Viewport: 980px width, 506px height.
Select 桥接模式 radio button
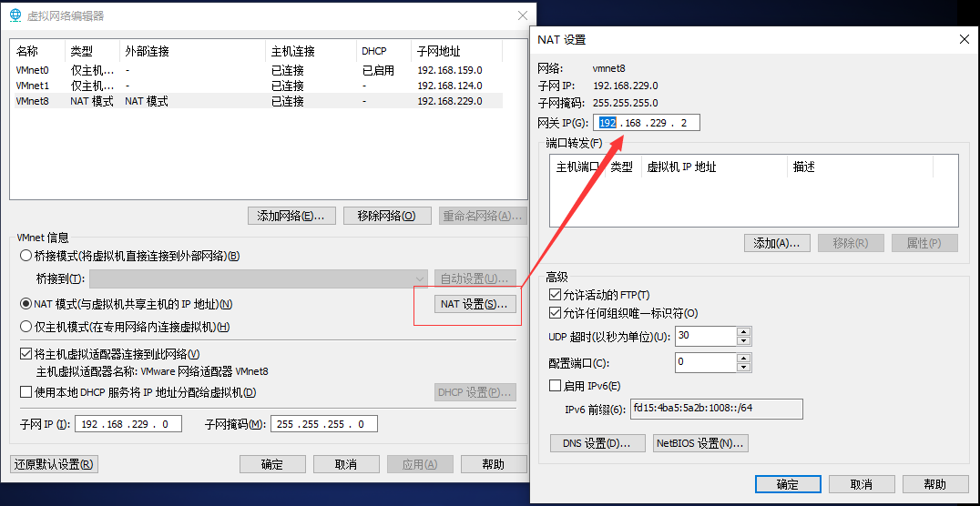point(26,256)
